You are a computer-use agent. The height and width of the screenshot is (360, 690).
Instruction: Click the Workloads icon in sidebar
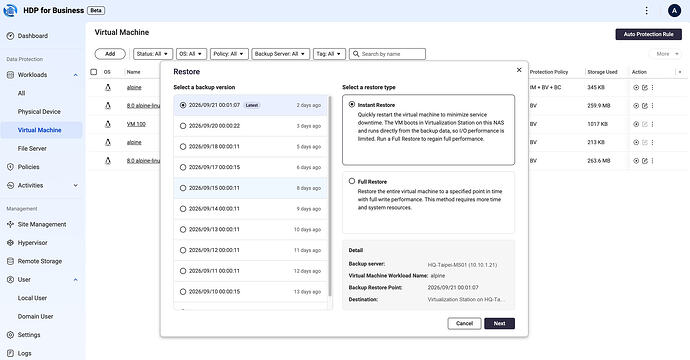[x=11, y=75]
